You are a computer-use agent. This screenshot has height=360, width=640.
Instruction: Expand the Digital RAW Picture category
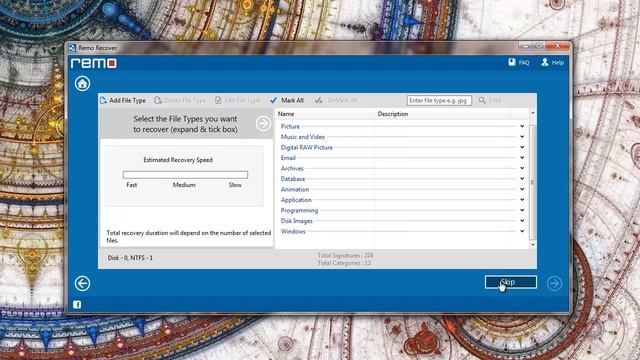[522, 147]
